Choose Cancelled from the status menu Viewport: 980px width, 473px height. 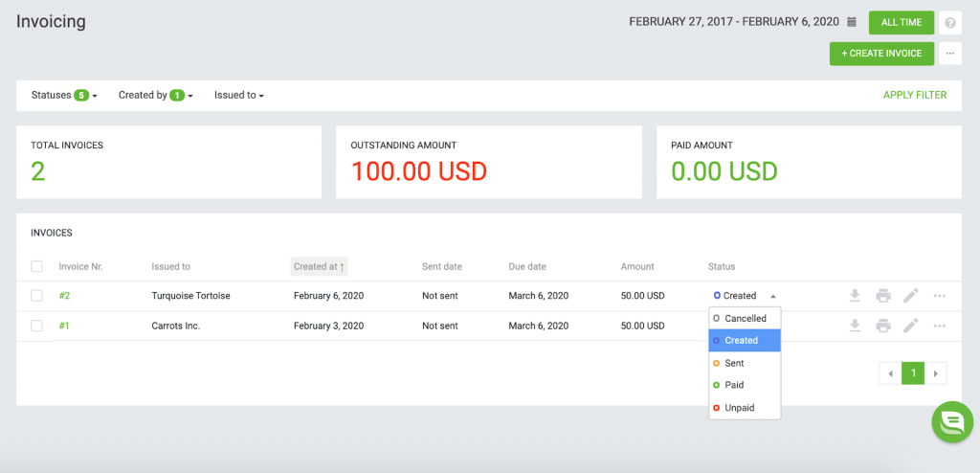coord(745,318)
